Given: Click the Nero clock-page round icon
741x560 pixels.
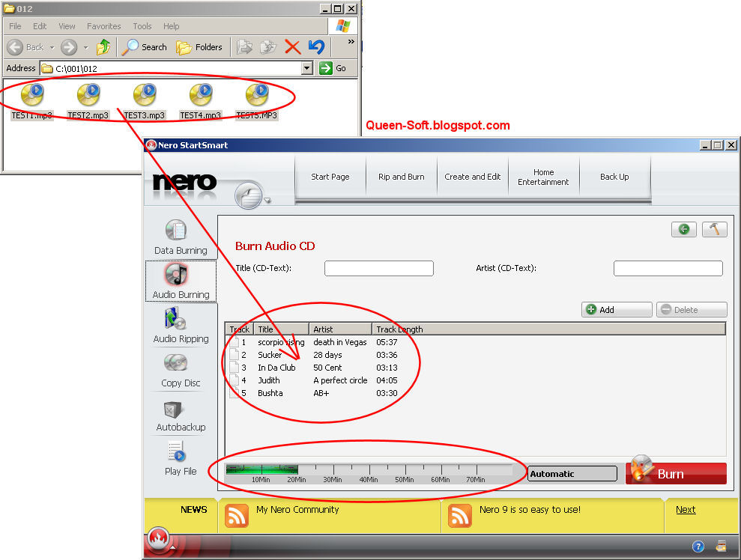Looking at the screenshot, I should (249, 195).
